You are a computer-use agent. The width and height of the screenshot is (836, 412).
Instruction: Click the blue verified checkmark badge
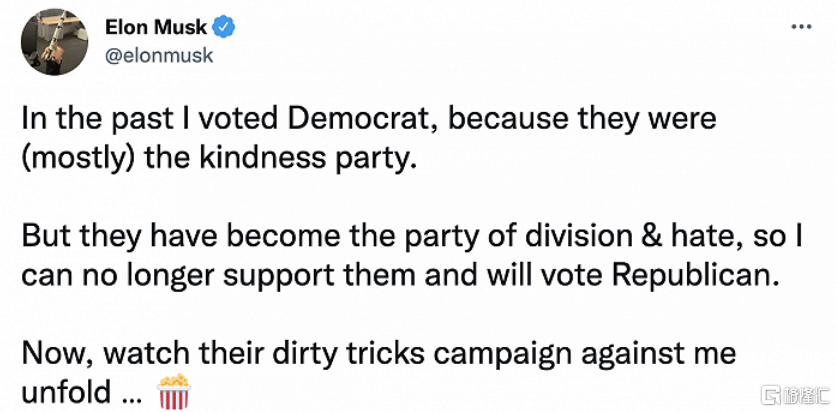[x=225, y=28]
